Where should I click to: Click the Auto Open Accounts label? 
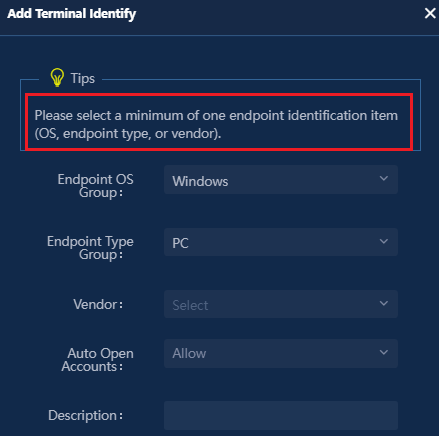point(97,360)
